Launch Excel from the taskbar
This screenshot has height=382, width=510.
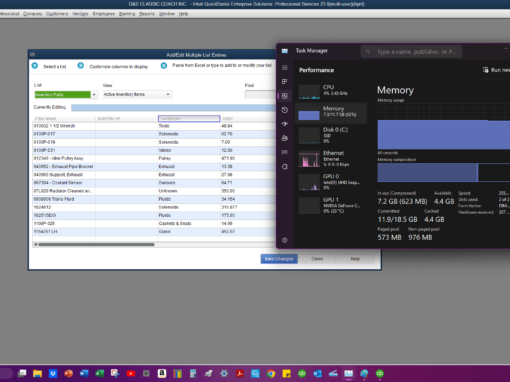tap(99, 373)
